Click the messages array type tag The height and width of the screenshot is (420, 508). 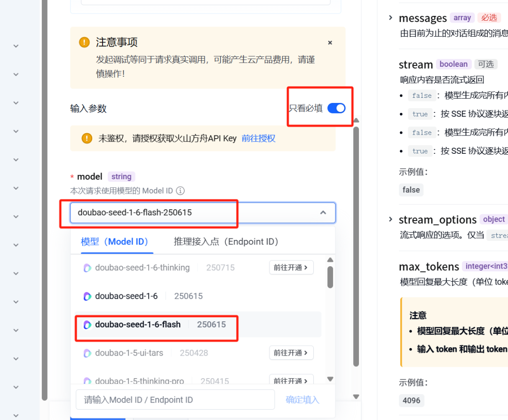click(462, 18)
